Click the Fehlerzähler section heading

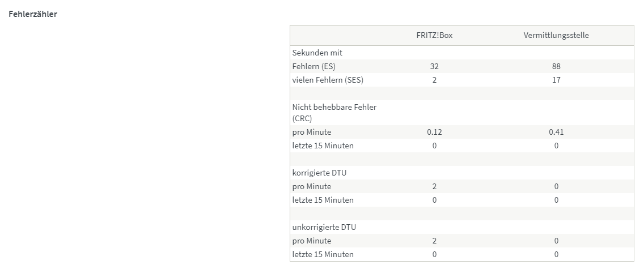click(33, 14)
